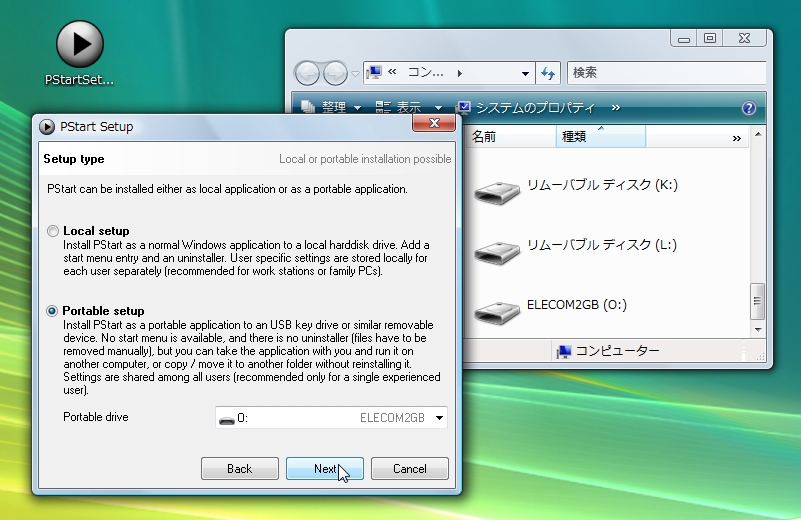
Task: Click ELECOM2GB (O:) label in Explorer
Action: (577, 305)
